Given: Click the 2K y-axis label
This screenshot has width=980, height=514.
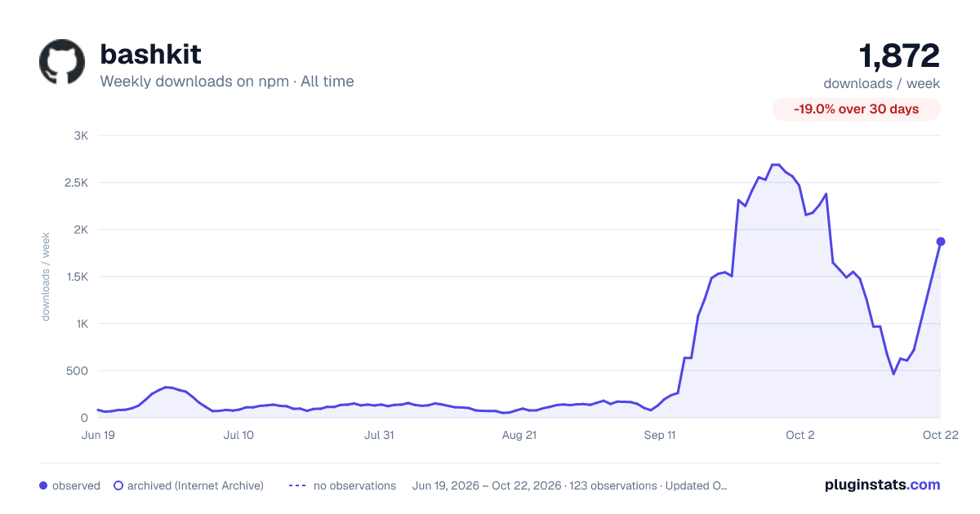Looking at the screenshot, I should tap(80, 230).
